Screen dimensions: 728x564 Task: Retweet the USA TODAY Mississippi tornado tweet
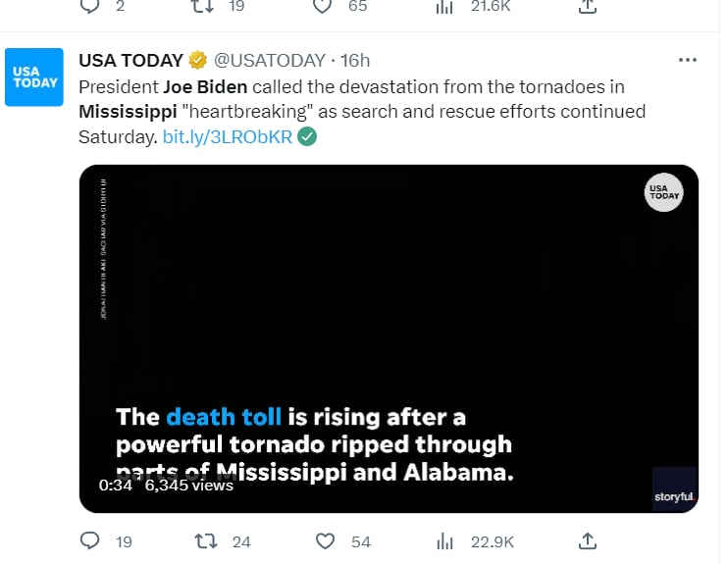coord(205,540)
